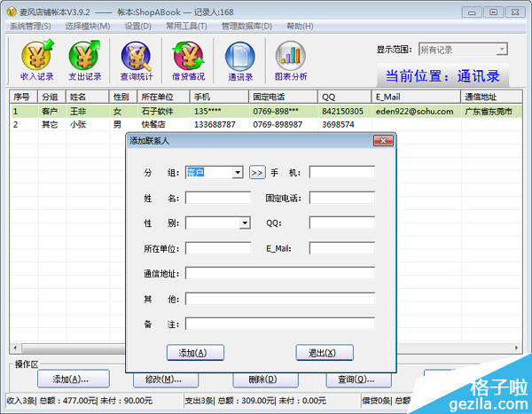Screen dimensions: 532x414
Task: Open the 系统管理(S) menu
Action: coord(30,26)
